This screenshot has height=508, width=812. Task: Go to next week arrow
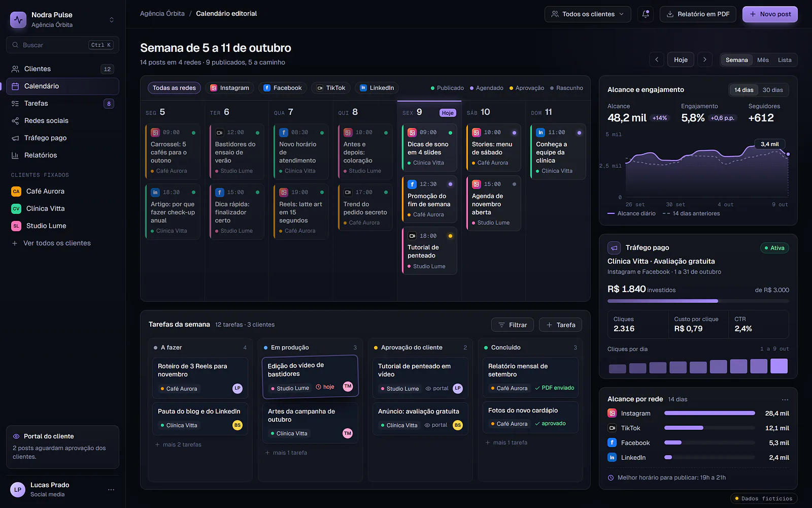(x=705, y=60)
